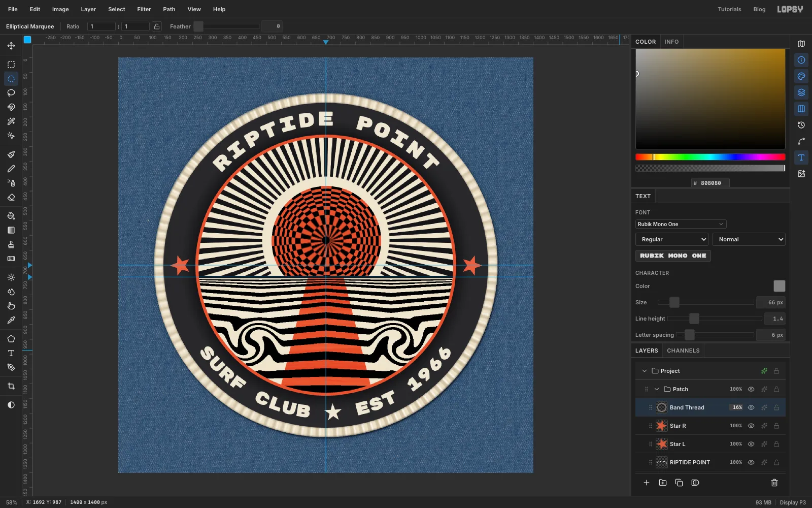The image size is (812, 508).
Task: Add a new layer with plus icon
Action: [647, 483]
